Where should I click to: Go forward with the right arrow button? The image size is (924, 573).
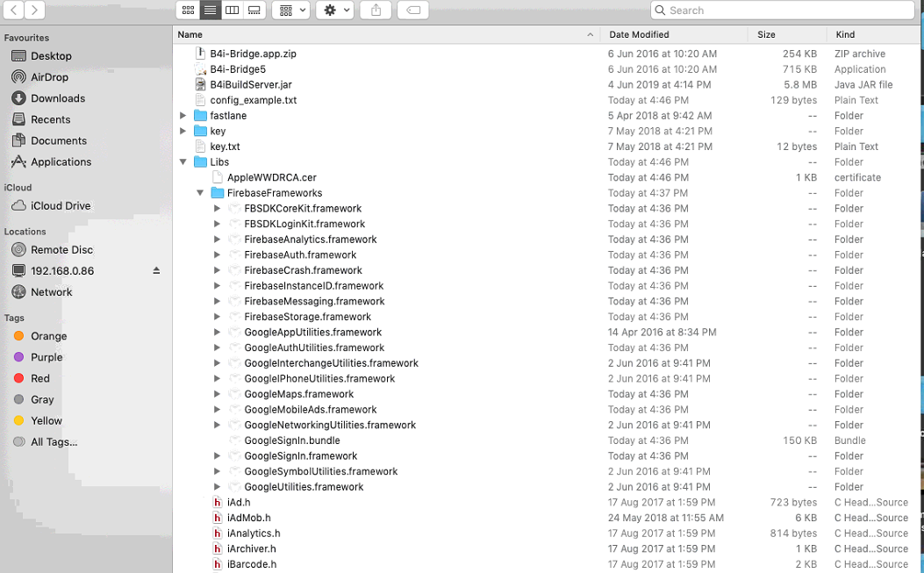34,10
